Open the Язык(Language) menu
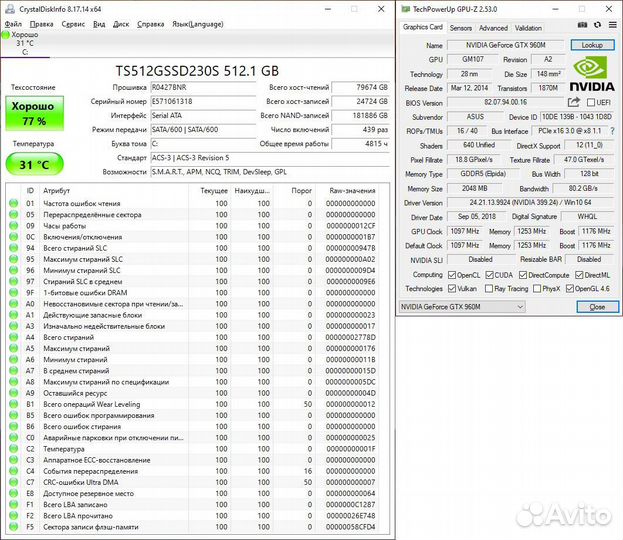This screenshot has height=540, width=623. [197, 24]
